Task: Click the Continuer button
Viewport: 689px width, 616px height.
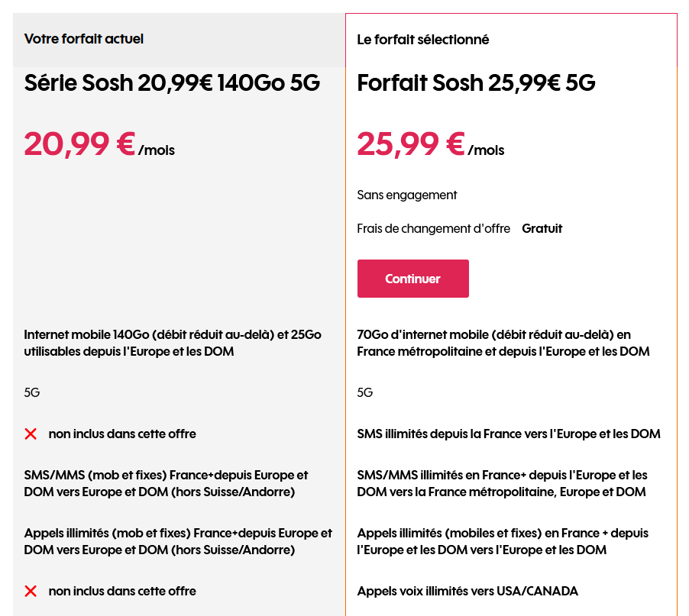Action: (412, 279)
